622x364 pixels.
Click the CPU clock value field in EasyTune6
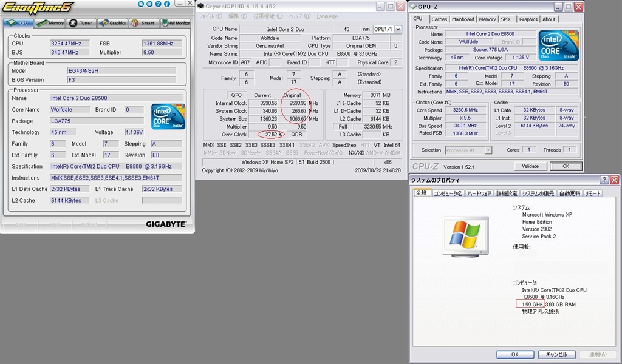70,44
